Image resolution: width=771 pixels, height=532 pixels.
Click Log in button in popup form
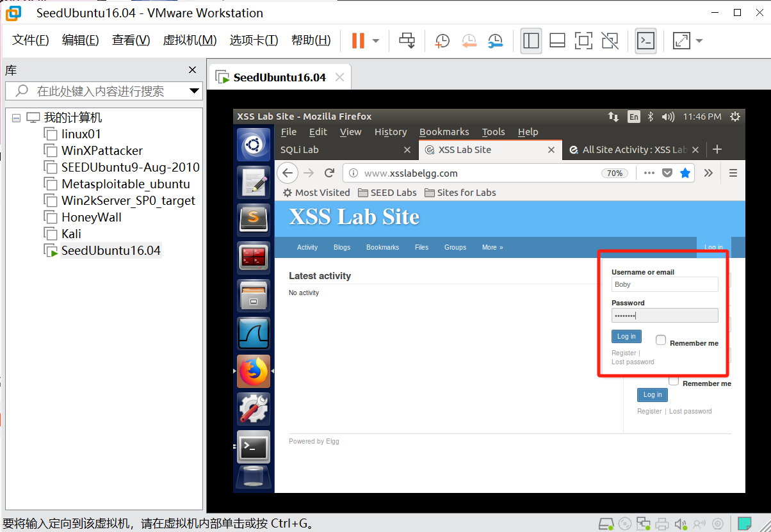pyautogui.click(x=626, y=336)
